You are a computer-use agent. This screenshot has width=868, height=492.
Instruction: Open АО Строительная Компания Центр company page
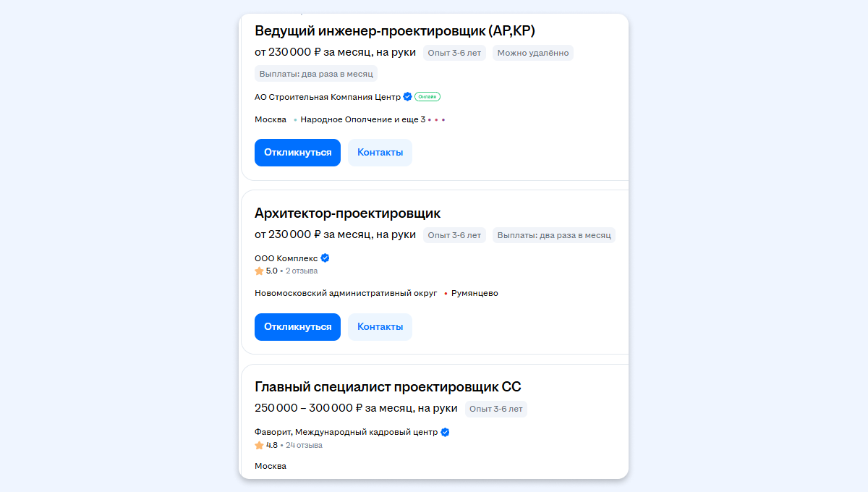[x=327, y=97]
